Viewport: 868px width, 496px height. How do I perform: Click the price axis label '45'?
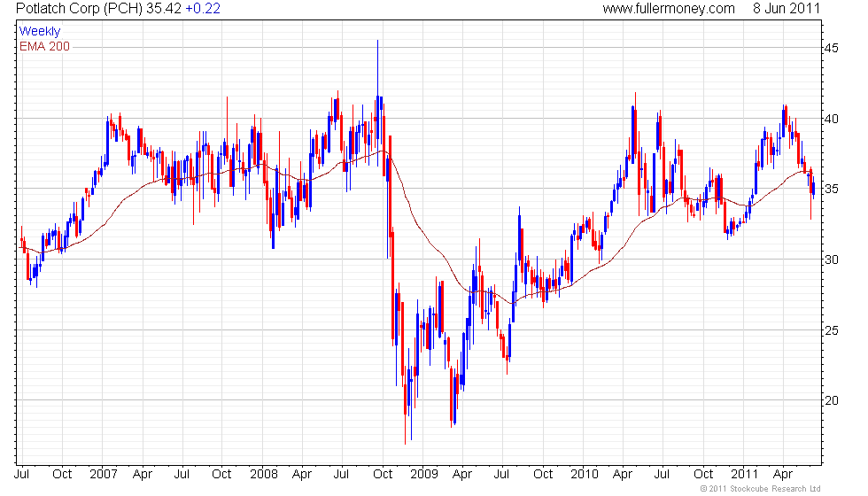[x=831, y=48]
